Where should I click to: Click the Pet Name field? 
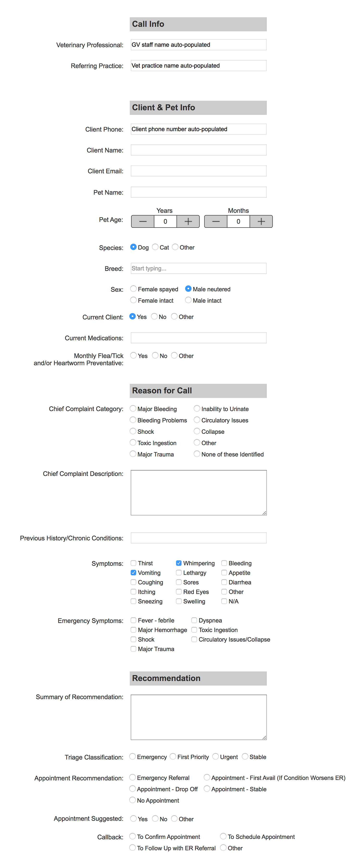199,192
